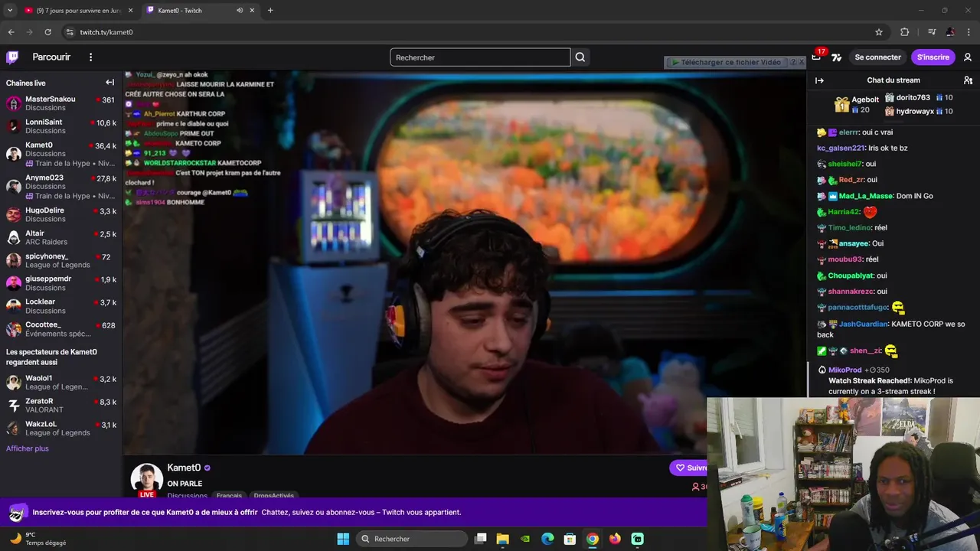
Task: Click Kamet0 verified badge
Action: [x=207, y=468]
